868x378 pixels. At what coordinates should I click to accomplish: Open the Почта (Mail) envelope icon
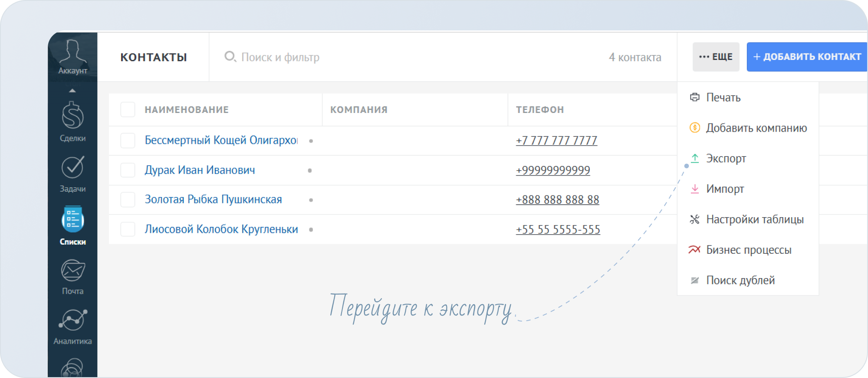(x=72, y=271)
